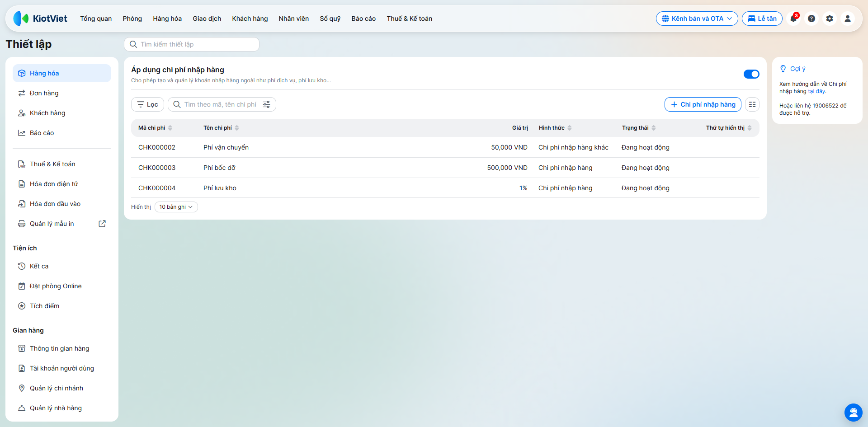Viewport: 868px width, 427px height.
Task: Click the Phí lưu kho cost name
Action: point(220,188)
